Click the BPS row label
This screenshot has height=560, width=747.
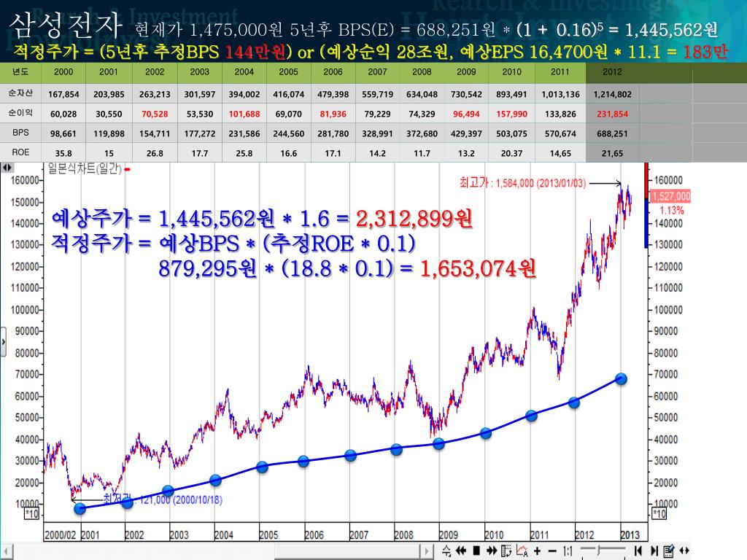(x=20, y=133)
